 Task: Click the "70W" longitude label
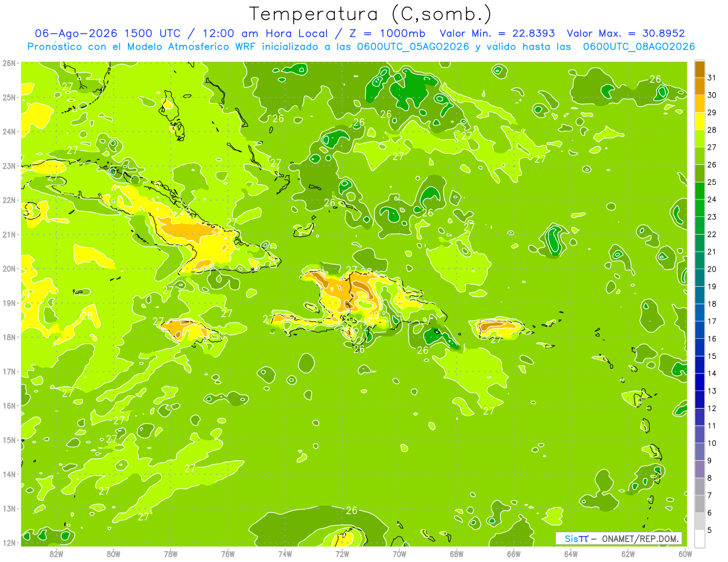coord(399,554)
